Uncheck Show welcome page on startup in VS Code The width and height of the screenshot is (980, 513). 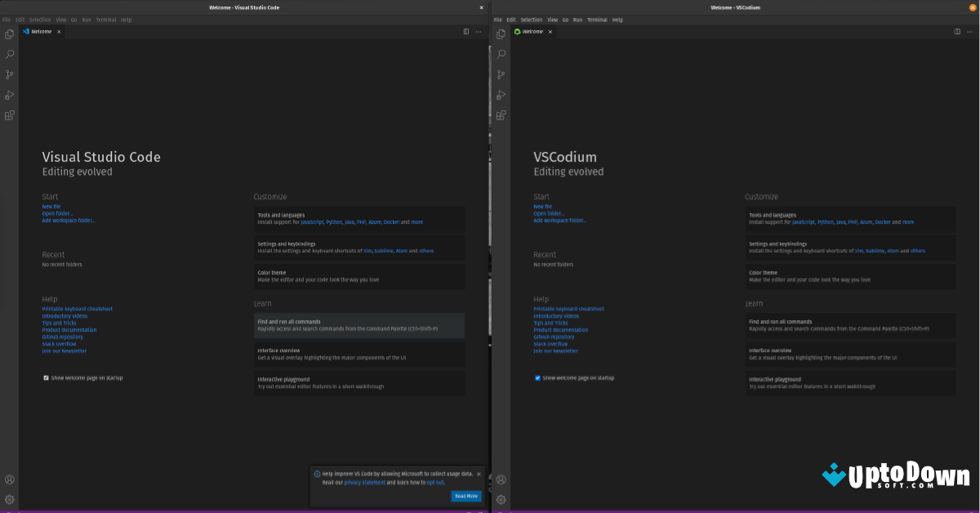coord(46,377)
